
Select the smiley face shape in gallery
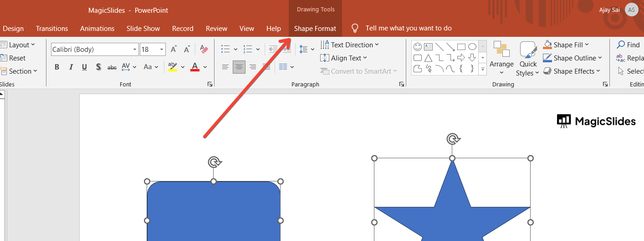418,46
